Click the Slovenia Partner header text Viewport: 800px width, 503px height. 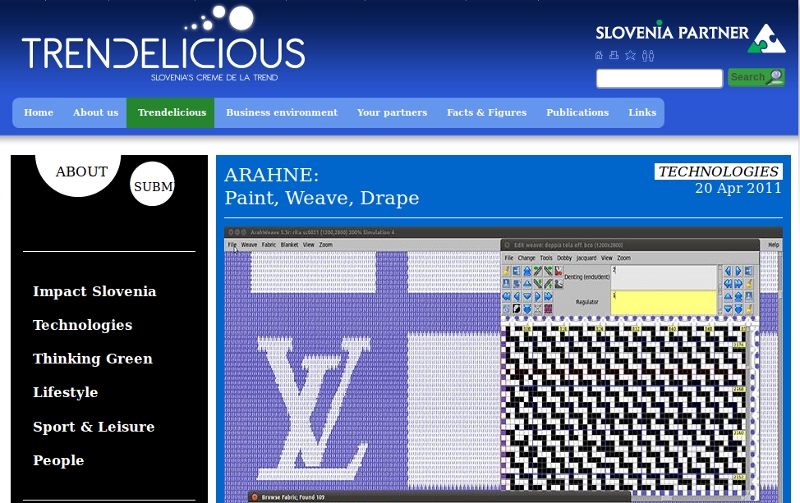(672, 33)
